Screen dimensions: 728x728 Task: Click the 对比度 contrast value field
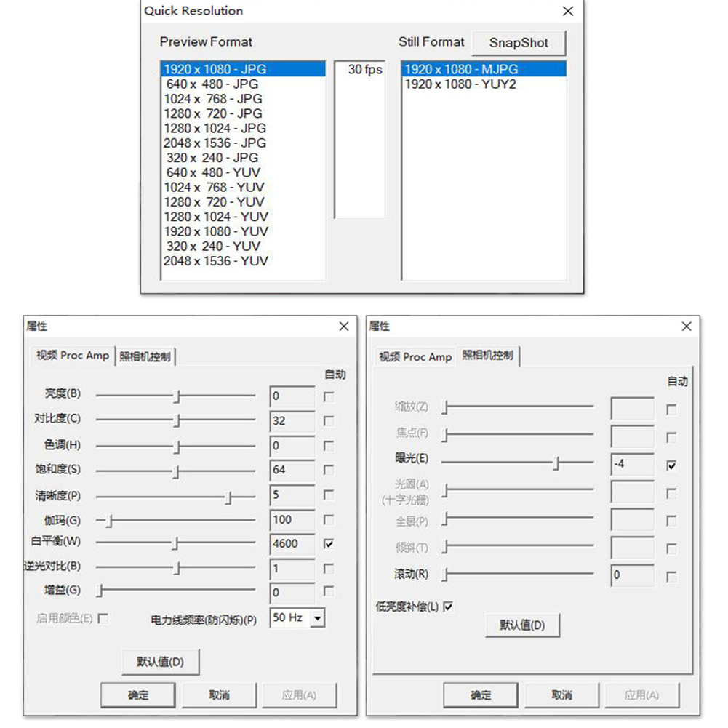[x=292, y=420]
